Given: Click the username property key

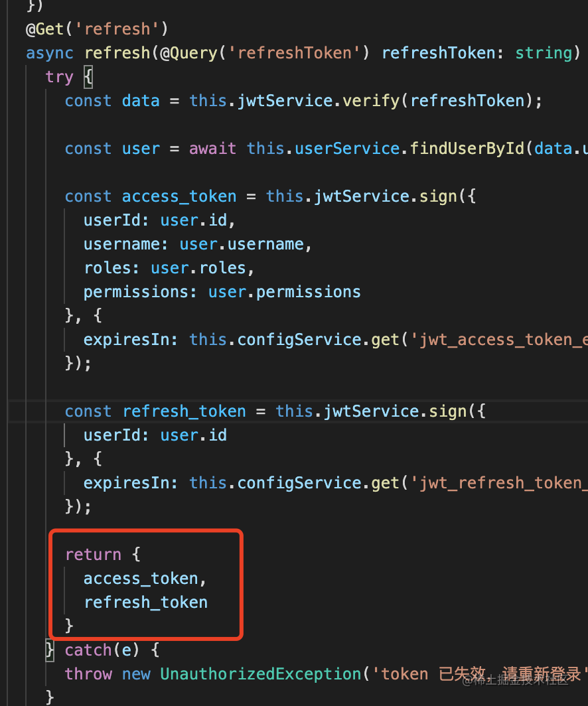Looking at the screenshot, I should (121, 244).
